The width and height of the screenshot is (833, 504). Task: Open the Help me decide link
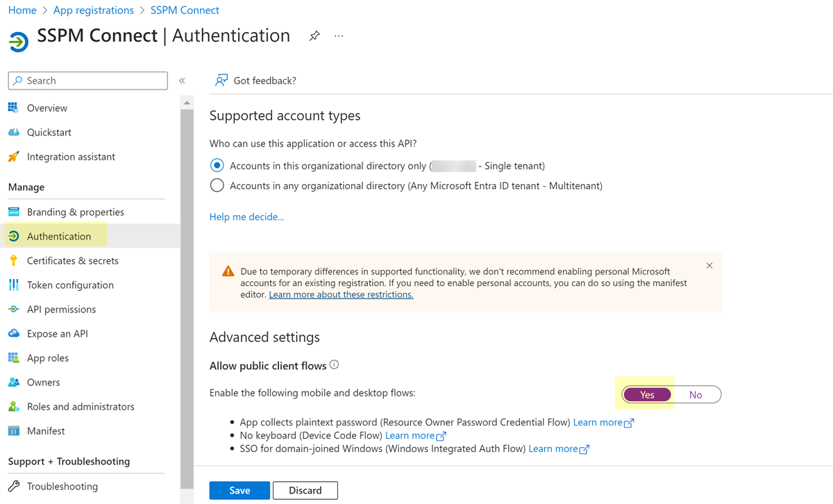pyautogui.click(x=246, y=217)
